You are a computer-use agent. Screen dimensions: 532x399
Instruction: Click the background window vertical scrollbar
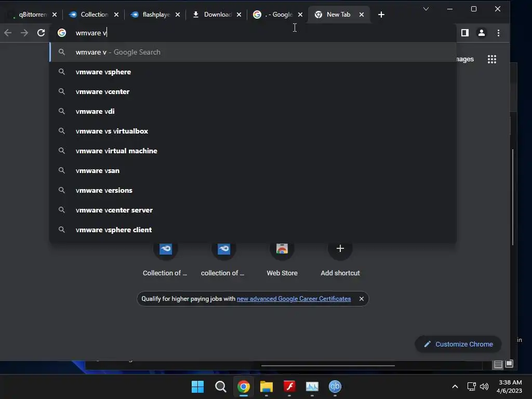(513, 197)
